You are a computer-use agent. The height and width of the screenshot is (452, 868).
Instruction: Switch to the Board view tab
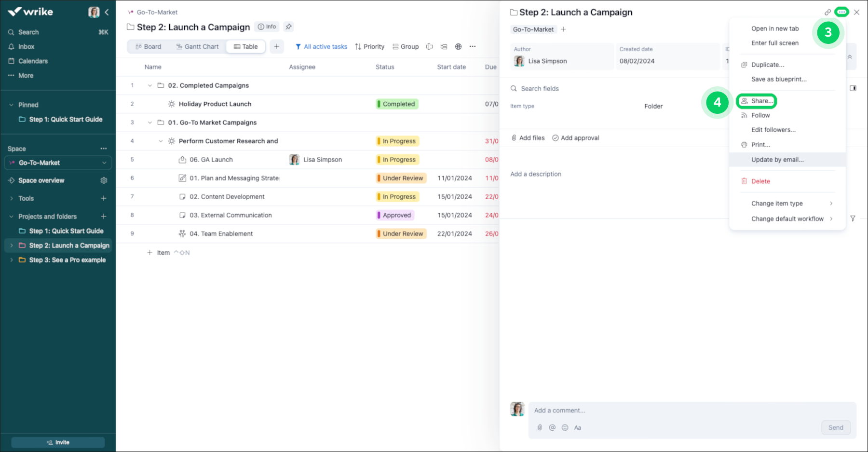pos(148,46)
